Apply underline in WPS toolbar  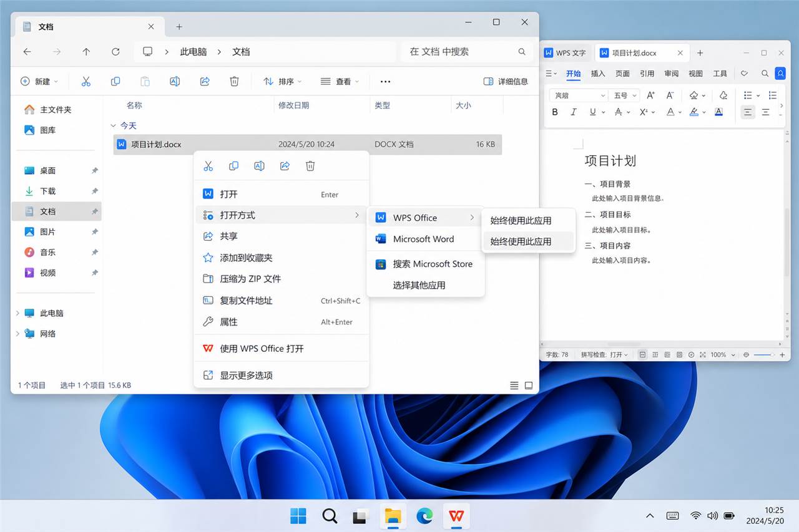(x=593, y=112)
